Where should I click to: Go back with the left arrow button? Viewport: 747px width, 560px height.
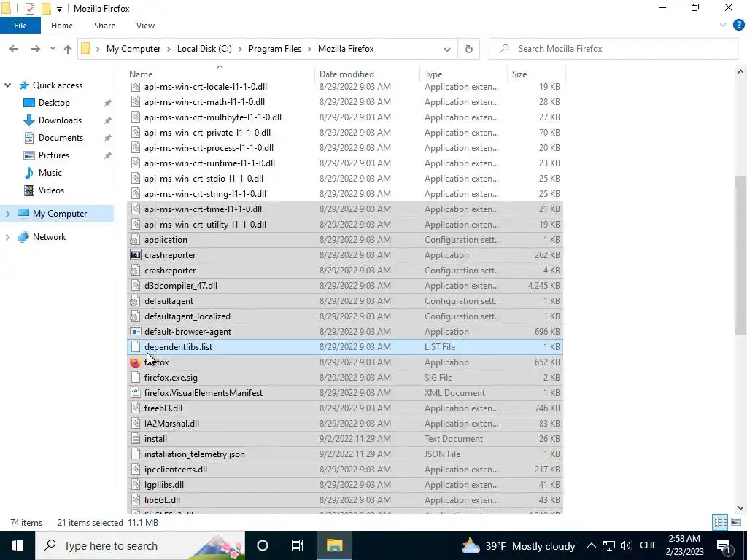pos(14,49)
